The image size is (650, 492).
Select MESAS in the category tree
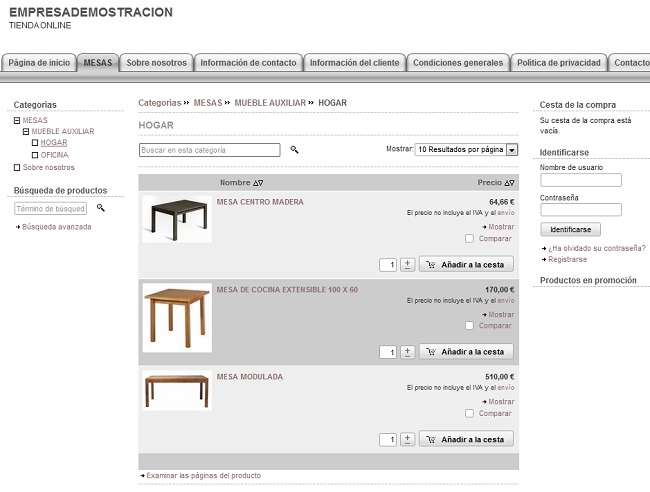click(35, 120)
